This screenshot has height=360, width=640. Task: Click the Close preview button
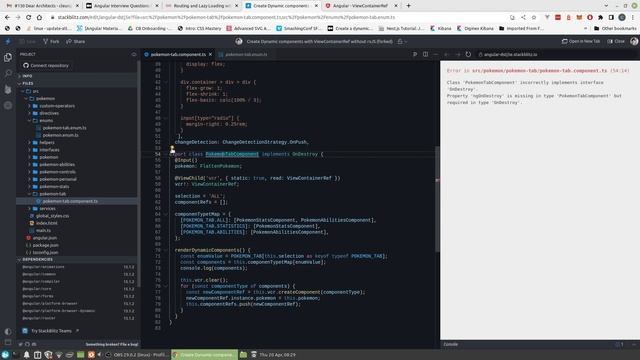(616, 41)
